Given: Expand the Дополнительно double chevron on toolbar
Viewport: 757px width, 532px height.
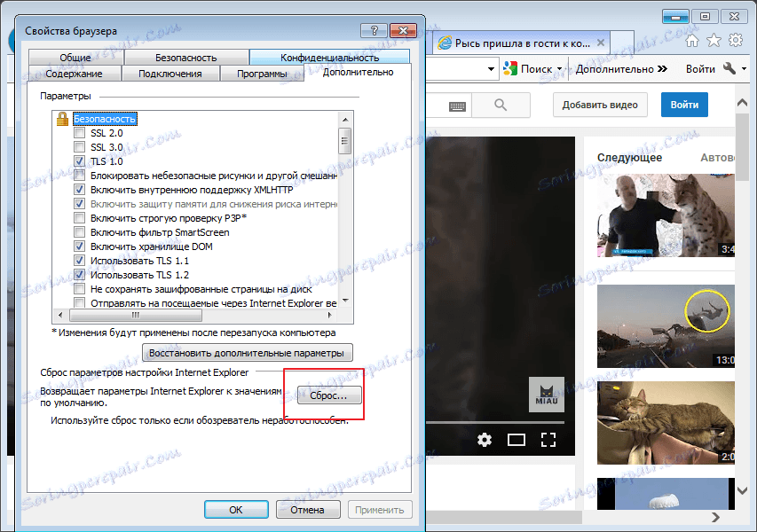Looking at the screenshot, I should (x=662, y=69).
